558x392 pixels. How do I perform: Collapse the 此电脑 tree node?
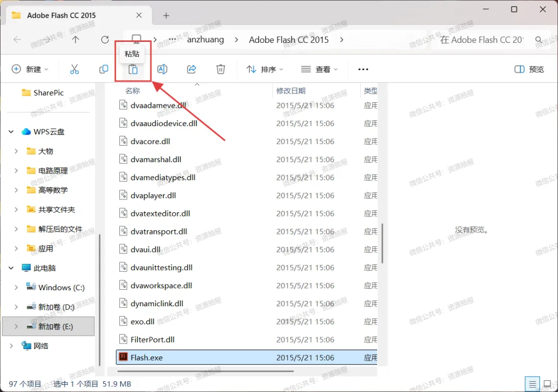pyautogui.click(x=11, y=268)
